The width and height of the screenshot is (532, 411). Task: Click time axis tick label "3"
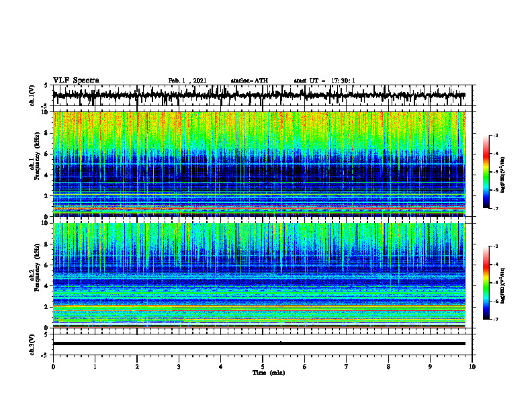point(179,367)
